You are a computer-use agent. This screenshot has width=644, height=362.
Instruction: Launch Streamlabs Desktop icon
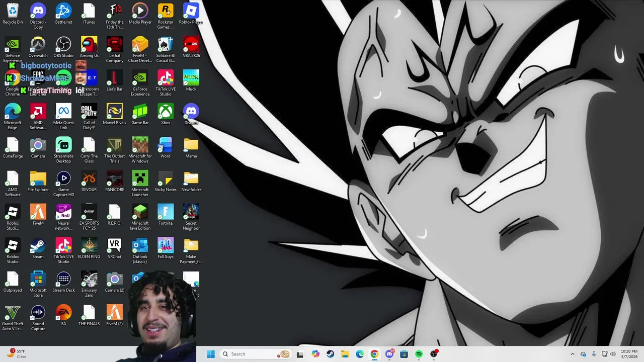click(63, 150)
